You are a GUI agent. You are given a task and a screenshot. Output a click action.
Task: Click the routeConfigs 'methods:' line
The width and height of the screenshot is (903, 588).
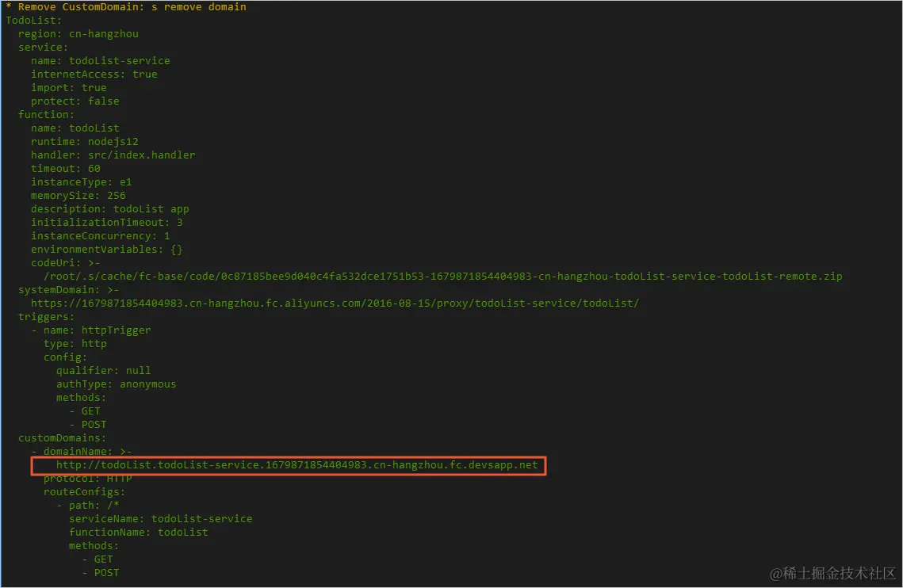pyautogui.click(x=94, y=546)
